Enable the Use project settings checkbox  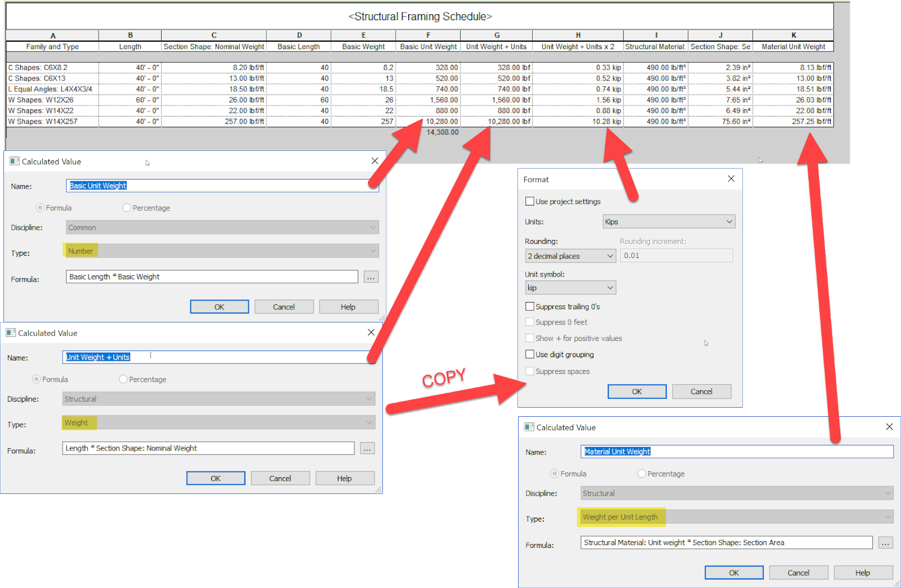(529, 201)
